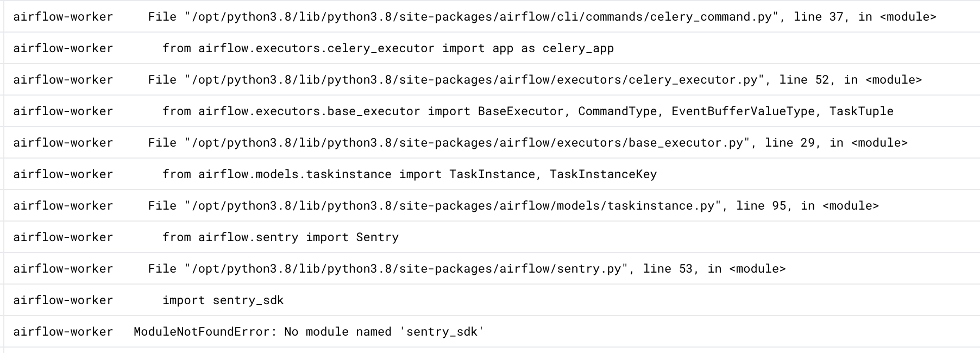Select airflow-worker label beside the Sentry import line
980x353 pixels.
click(x=63, y=237)
